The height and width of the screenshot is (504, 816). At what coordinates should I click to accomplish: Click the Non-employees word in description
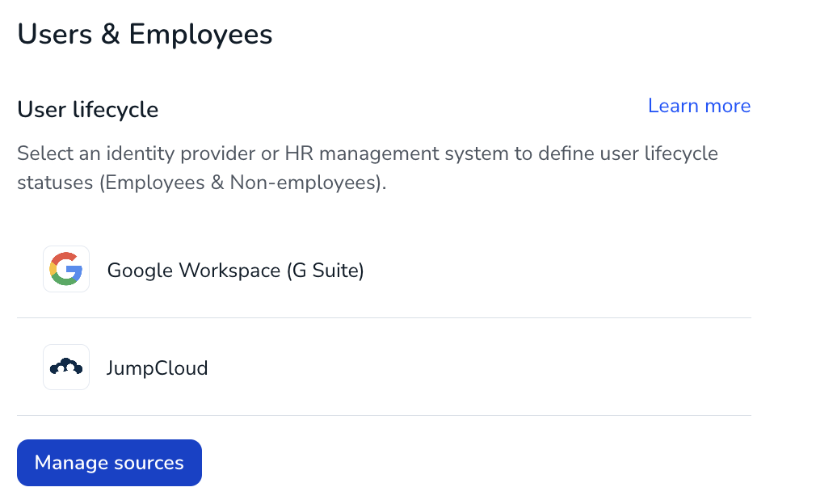click(304, 183)
